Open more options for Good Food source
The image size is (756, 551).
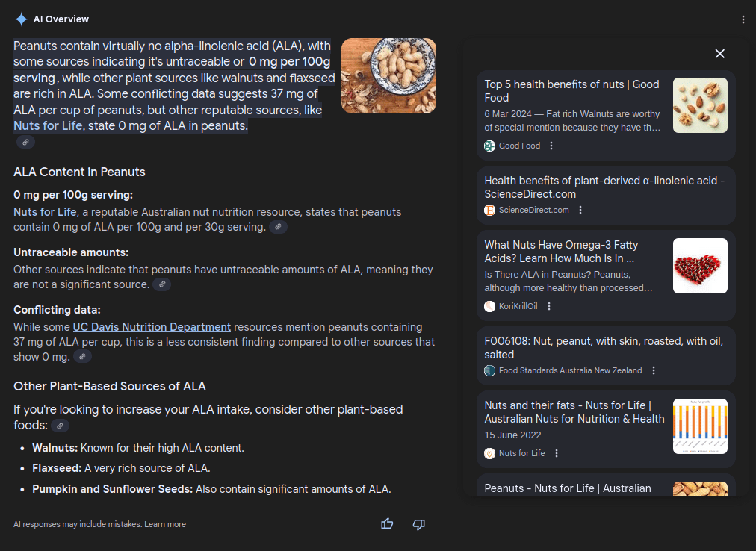[551, 146]
